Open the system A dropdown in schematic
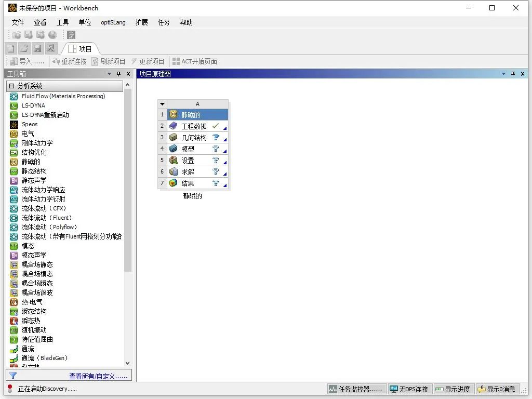 coord(163,103)
